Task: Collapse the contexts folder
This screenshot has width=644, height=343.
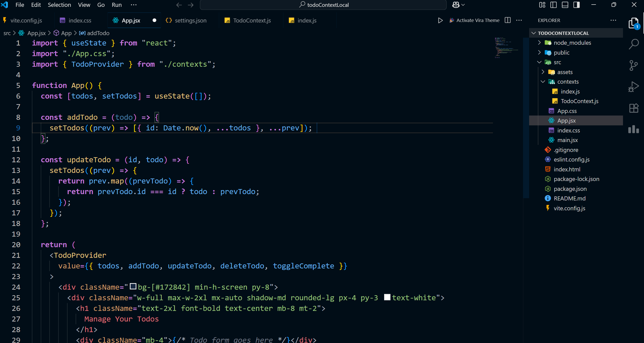Action: pos(568,82)
